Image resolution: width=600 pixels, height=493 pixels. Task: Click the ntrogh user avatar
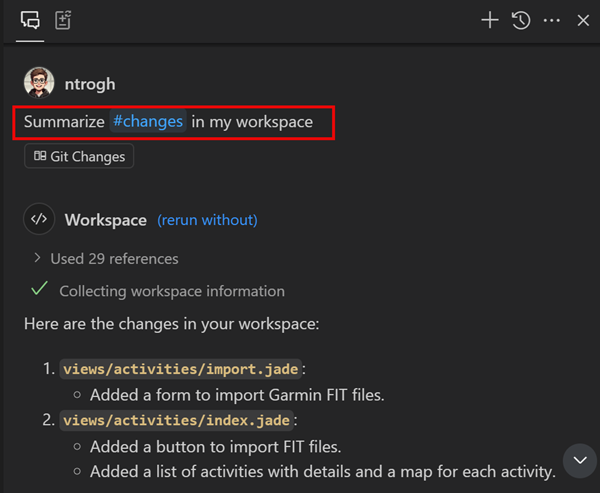39,84
